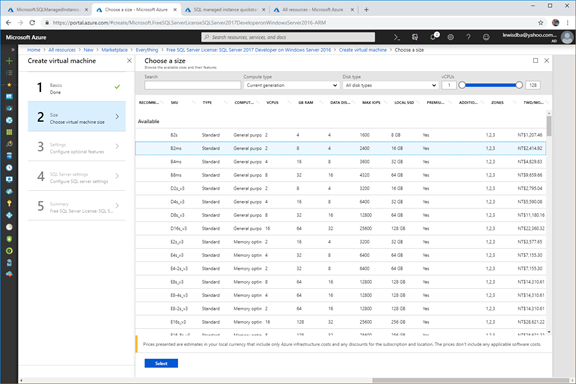Open the Dashboard icon in Azure sidebar

tap(9, 97)
